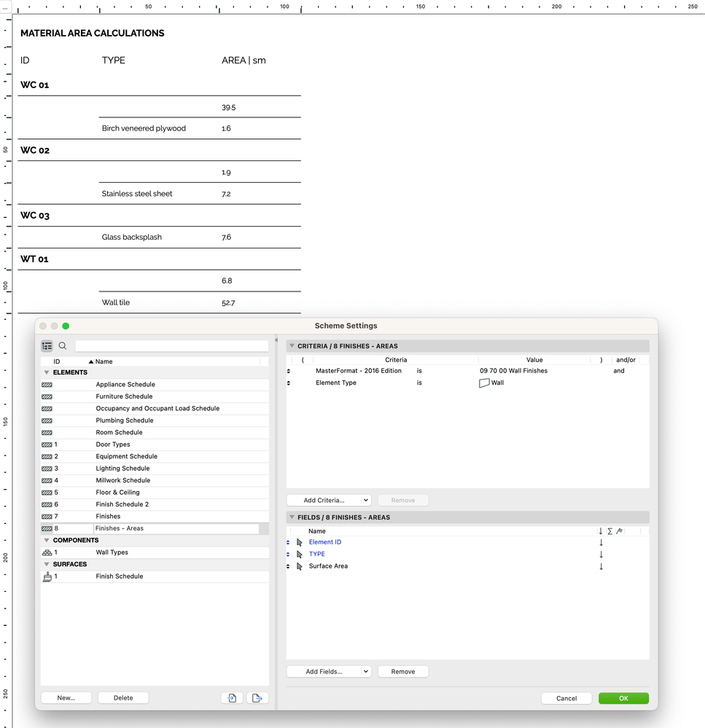The height and width of the screenshot is (728, 705).
Task: Grab the Element Type criteria row handle
Action: [x=289, y=383]
